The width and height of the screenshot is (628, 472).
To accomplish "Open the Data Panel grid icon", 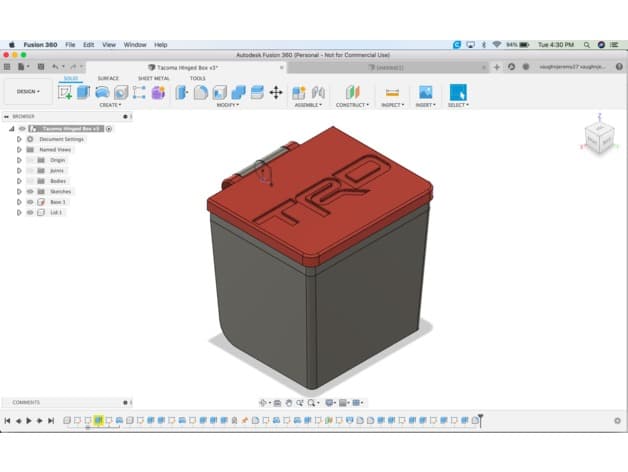I will click(7, 67).
